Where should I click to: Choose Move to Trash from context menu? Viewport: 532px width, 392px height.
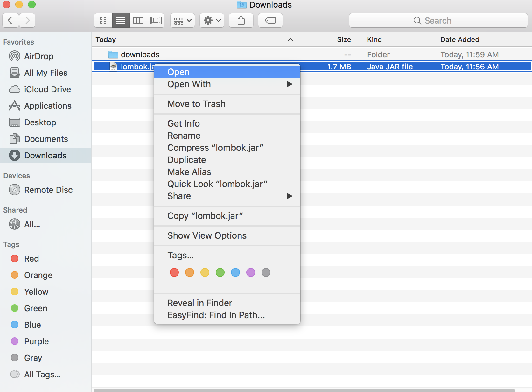pos(196,104)
